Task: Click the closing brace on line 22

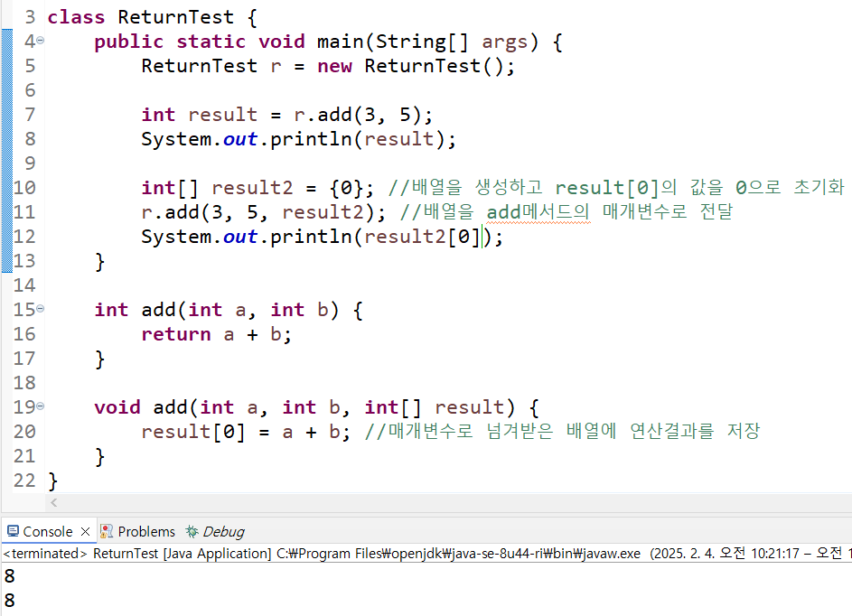Action: point(52,481)
